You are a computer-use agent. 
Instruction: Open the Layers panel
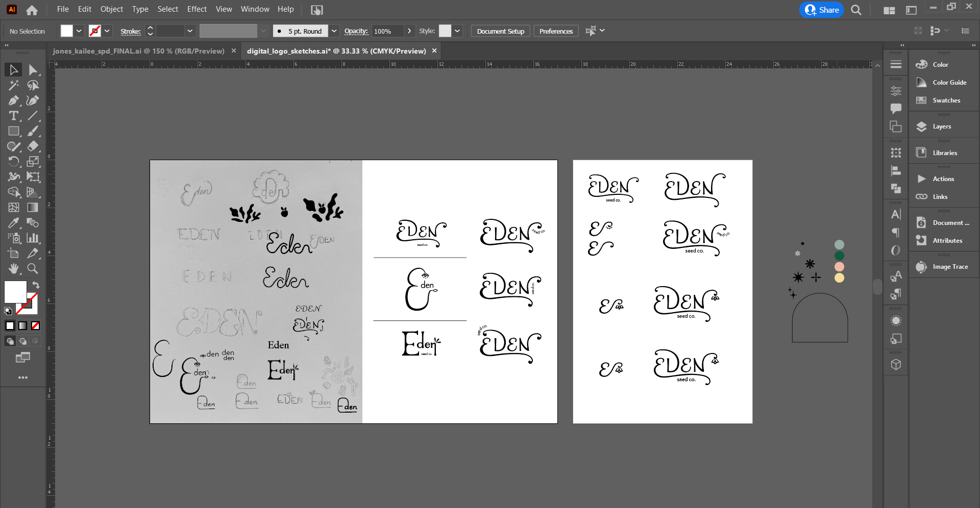point(941,126)
